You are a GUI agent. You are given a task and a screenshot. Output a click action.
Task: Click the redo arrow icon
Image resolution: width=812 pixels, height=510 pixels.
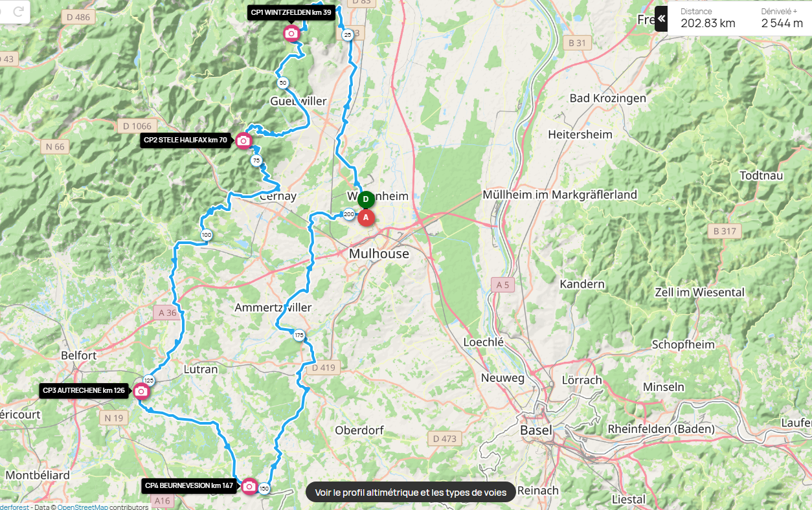tap(19, 11)
